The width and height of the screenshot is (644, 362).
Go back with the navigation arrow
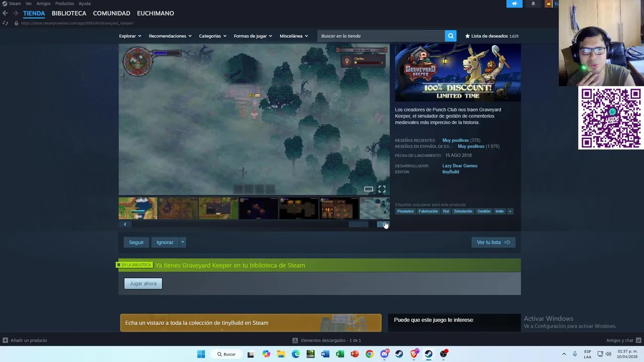tap(5, 13)
